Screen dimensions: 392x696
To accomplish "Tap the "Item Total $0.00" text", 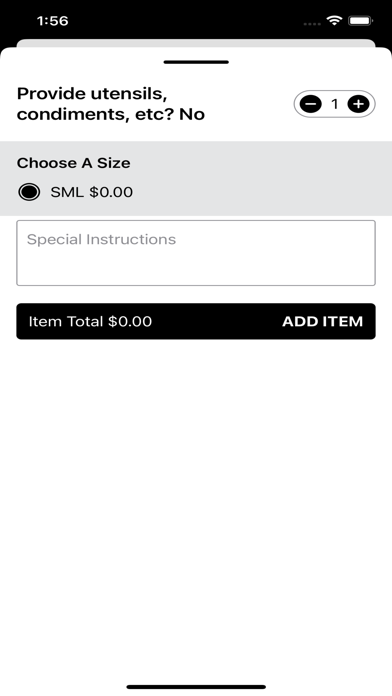I will coord(90,321).
